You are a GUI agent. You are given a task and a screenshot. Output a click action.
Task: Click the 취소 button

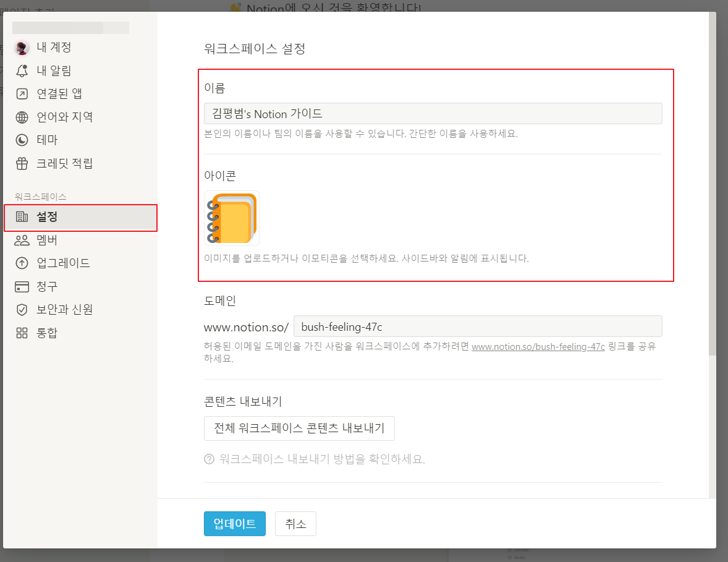[296, 524]
